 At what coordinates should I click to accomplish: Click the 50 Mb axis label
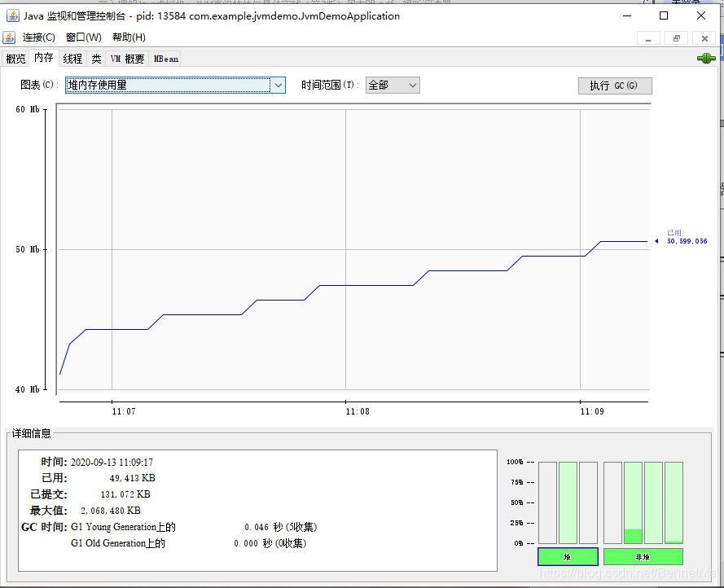(x=27, y=249)
